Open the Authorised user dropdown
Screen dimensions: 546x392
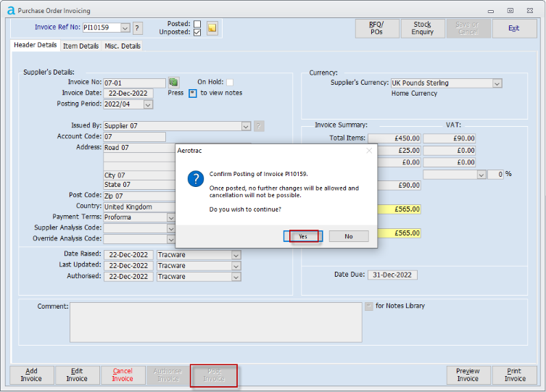click(236, 277)
